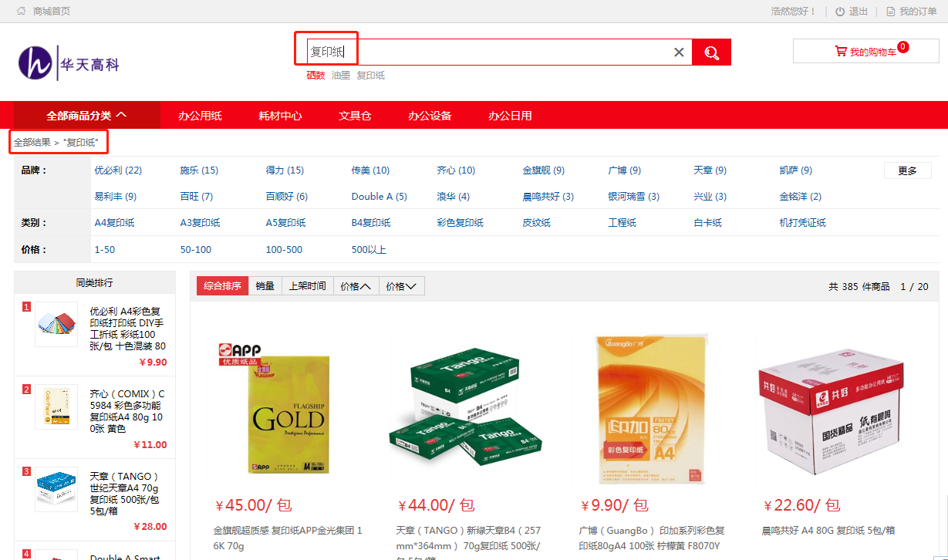This screenshot has height=560, width=948.
Task: Select category 皮纹纸
Action: point(536,223)
